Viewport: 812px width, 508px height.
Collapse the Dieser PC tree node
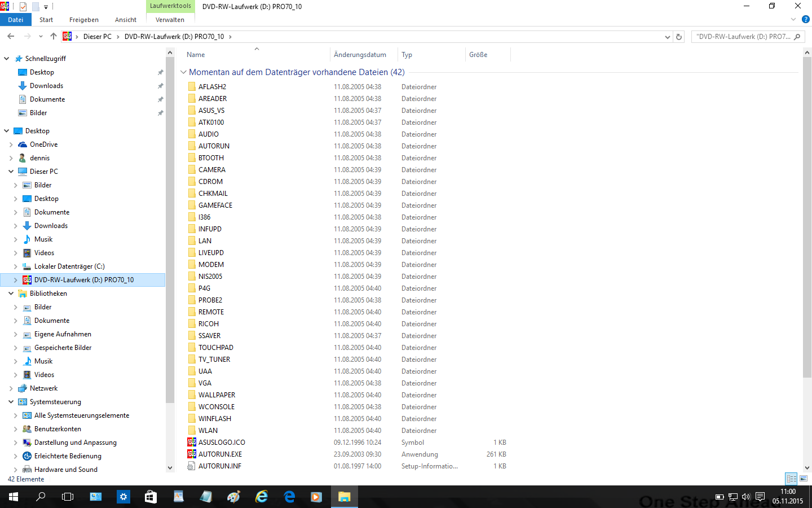pos(11,172)
